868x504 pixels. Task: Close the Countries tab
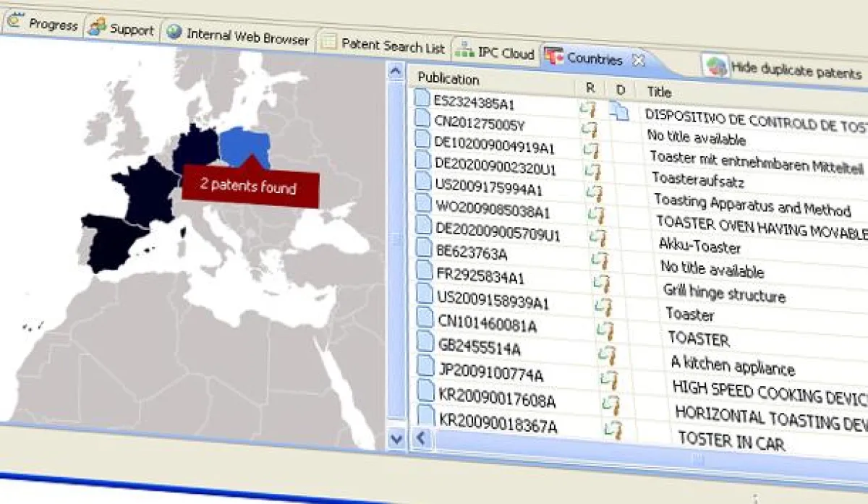point(638,61)
